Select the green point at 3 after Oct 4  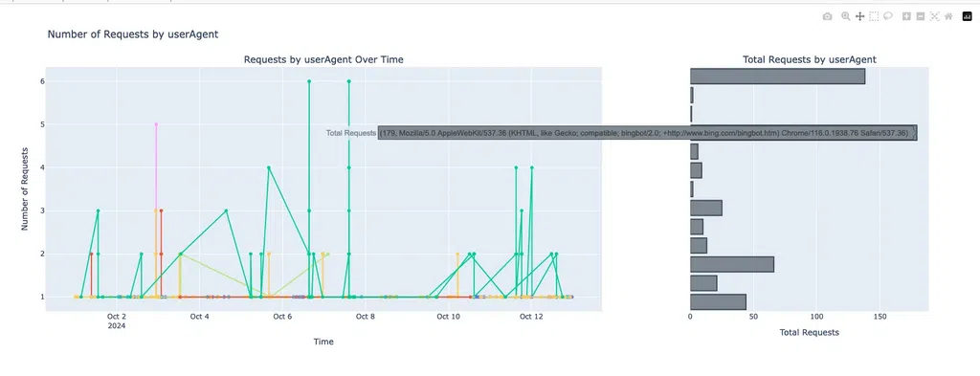(226, 210)
